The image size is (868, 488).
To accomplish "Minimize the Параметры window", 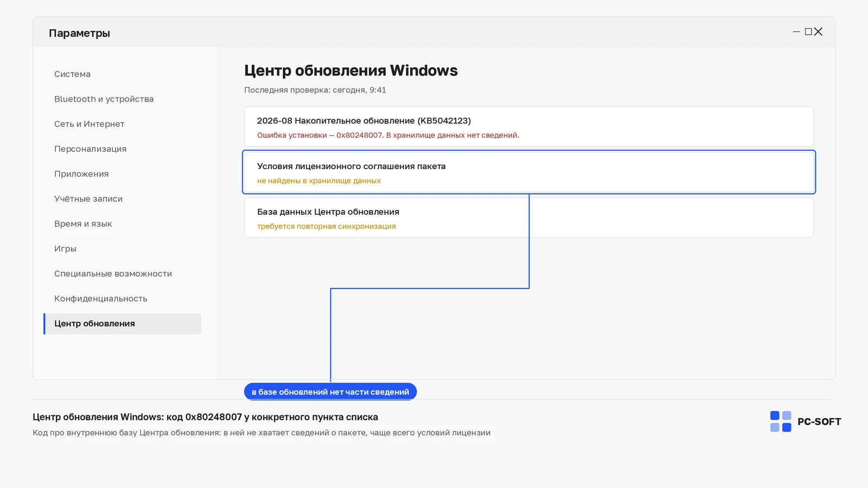I will 796,32.
